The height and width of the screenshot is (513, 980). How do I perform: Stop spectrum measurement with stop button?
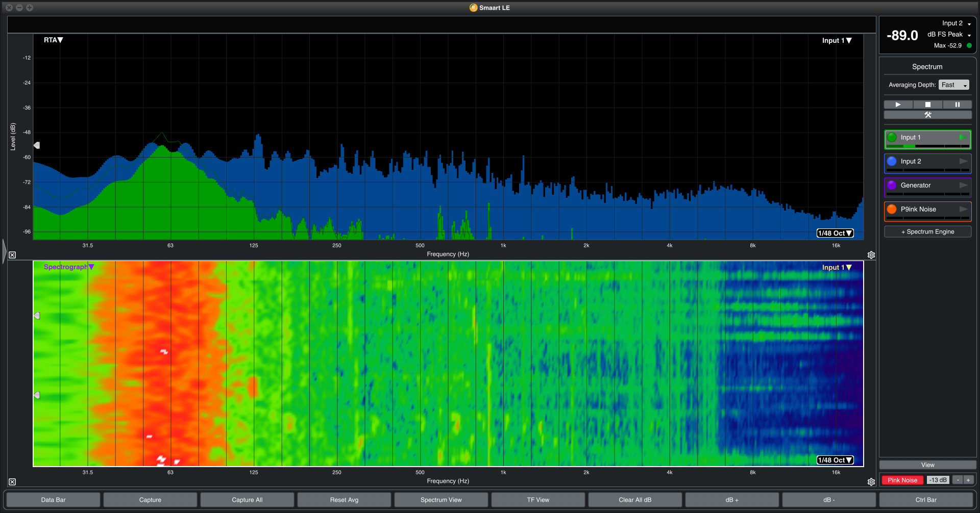click(x=927, y=105)
